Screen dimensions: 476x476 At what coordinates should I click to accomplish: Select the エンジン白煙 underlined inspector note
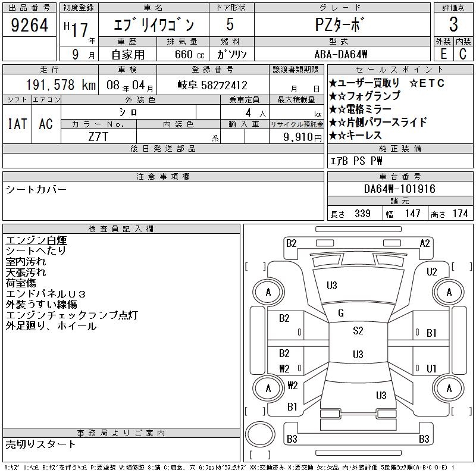36,240
